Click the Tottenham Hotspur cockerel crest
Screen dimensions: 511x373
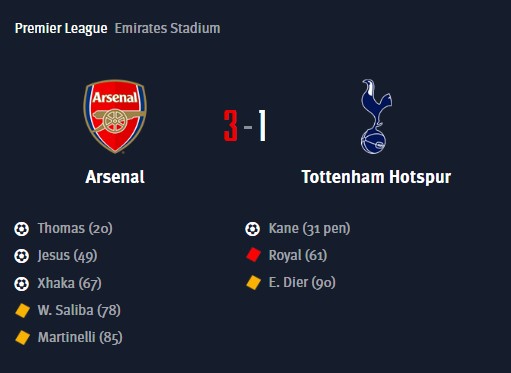376,116
